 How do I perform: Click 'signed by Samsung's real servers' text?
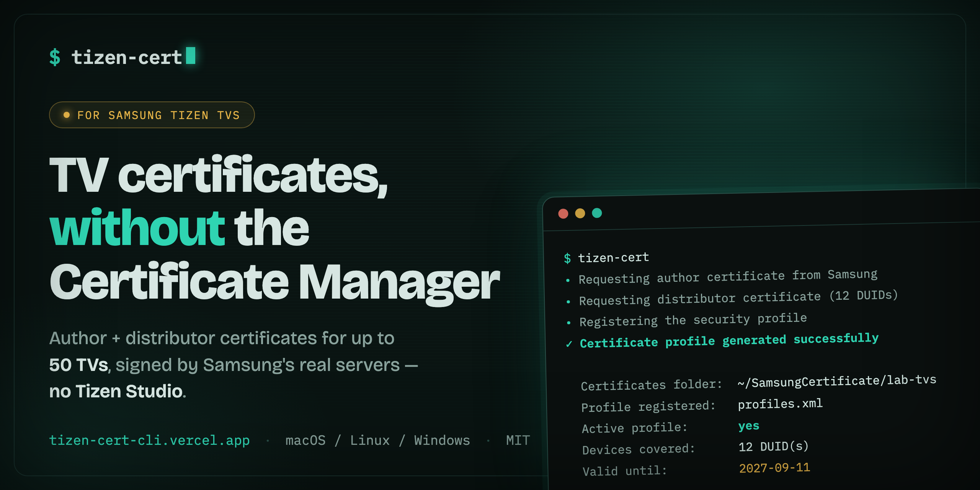click(x=258, y=365)
